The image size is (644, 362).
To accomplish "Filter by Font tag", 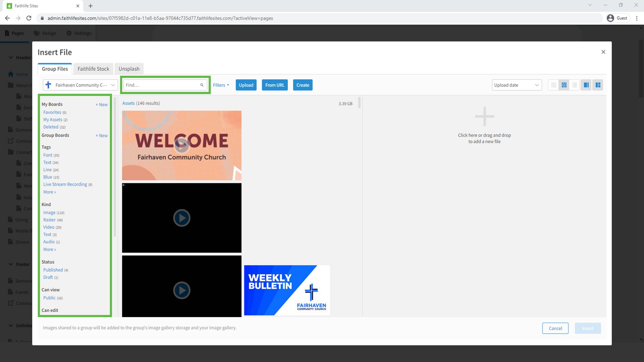I will pyautogui.click(x=48, y=155).
